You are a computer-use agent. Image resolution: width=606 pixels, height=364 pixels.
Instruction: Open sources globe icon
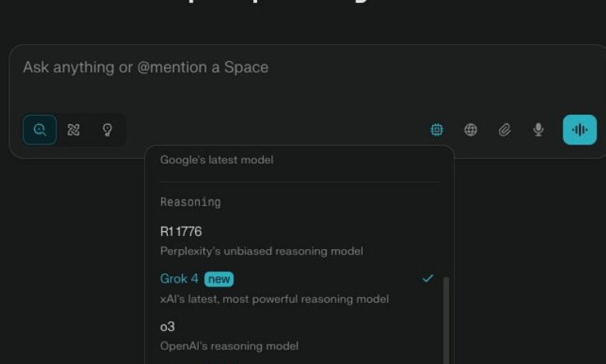(470, 130)
